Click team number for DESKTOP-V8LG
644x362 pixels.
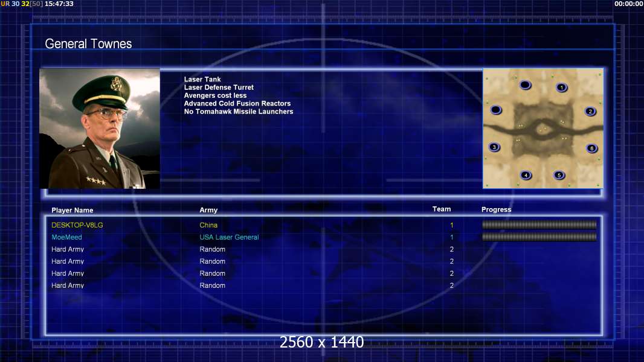pos(451,225)
